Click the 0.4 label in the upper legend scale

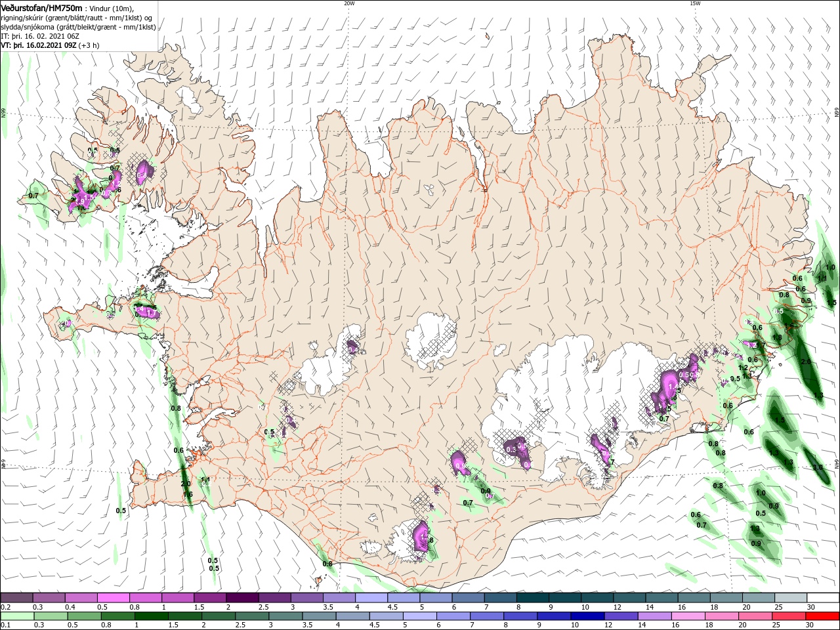[70, 607]
